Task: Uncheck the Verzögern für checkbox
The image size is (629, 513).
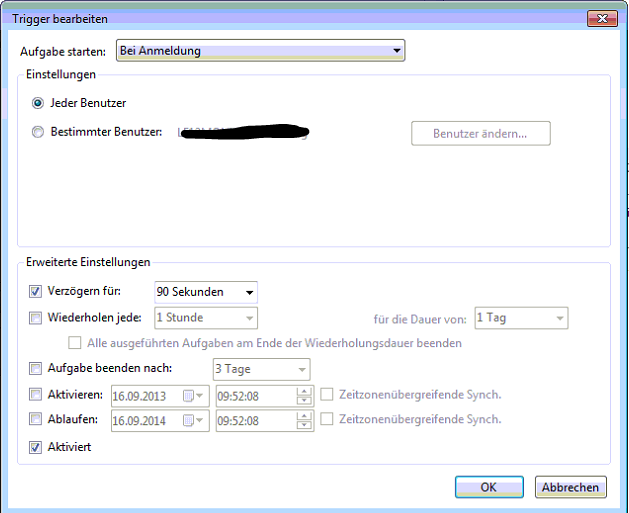Action: click(37, 292)
